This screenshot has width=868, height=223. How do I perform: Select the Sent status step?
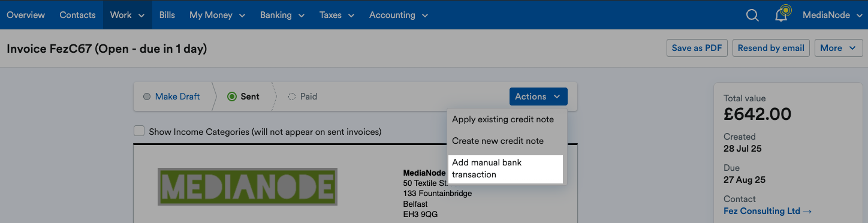pos(243,97)
